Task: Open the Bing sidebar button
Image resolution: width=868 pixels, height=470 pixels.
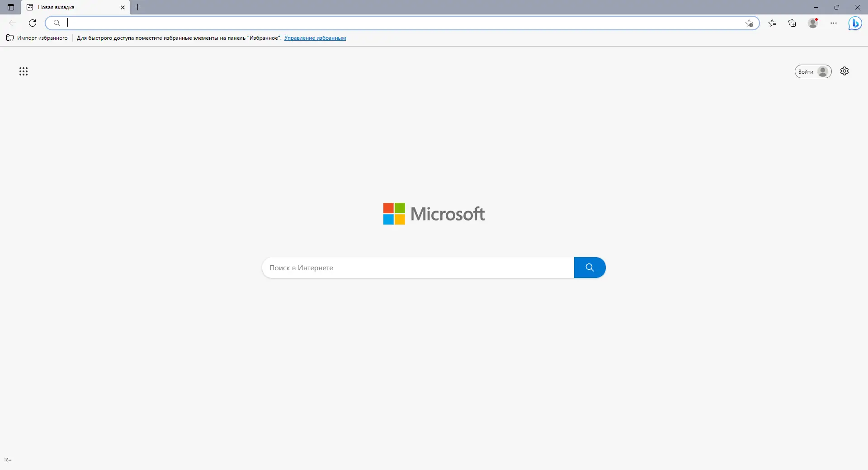Action: 855,23
